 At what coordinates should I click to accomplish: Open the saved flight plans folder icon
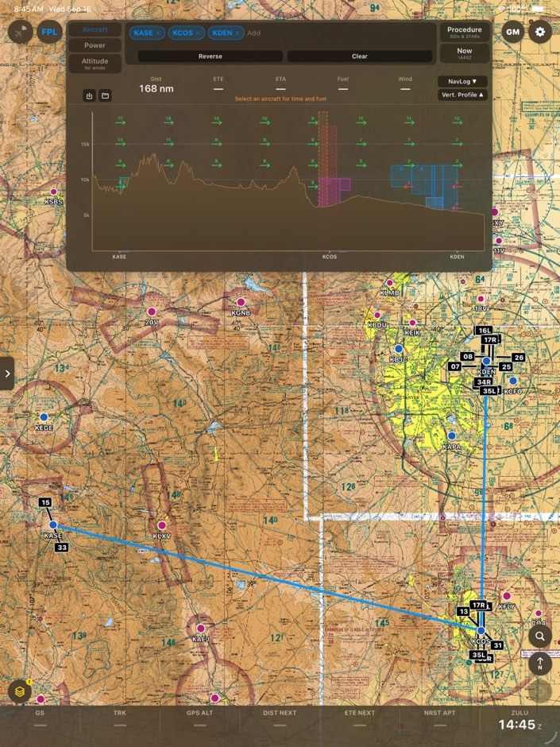pyautogui.click(x=105, y=95)
